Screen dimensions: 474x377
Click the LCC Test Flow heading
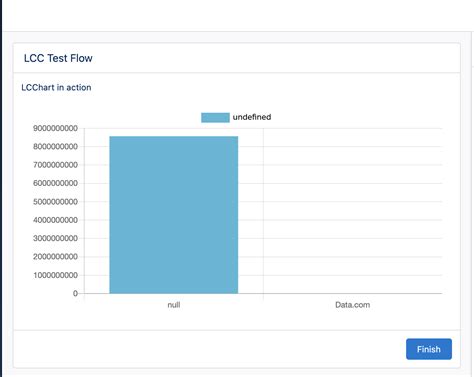point(58,58)
